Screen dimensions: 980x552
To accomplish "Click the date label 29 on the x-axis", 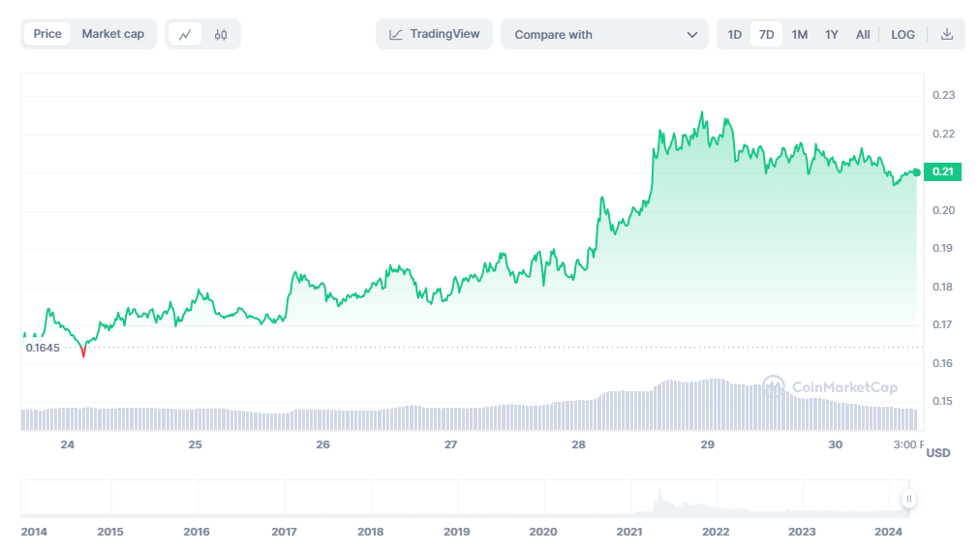I will [x=708, y=445].
